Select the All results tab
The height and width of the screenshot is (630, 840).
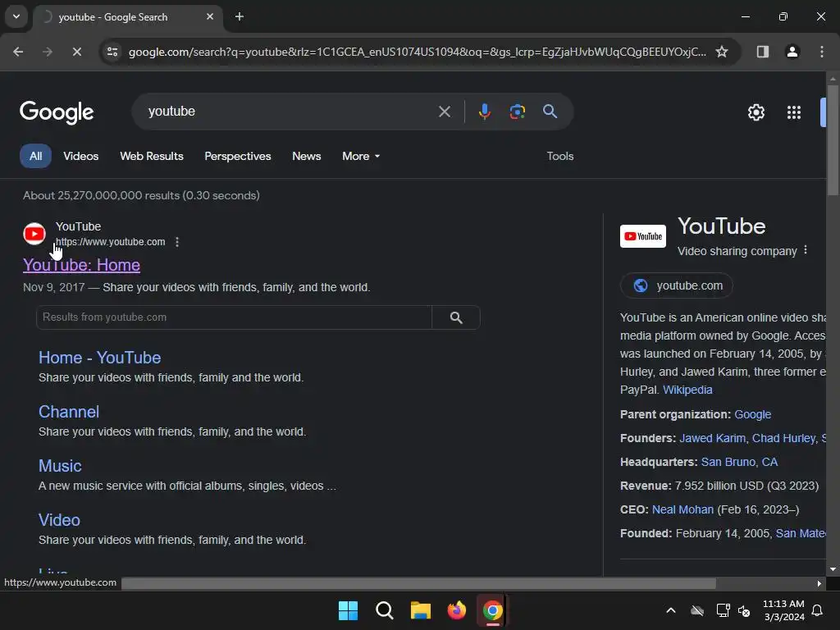[35, 156]
